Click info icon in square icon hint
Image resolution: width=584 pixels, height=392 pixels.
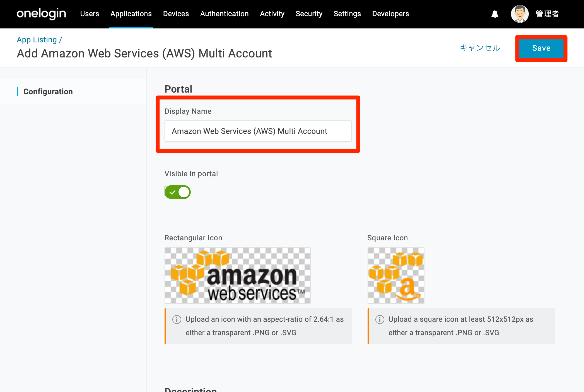click(380, 320)
